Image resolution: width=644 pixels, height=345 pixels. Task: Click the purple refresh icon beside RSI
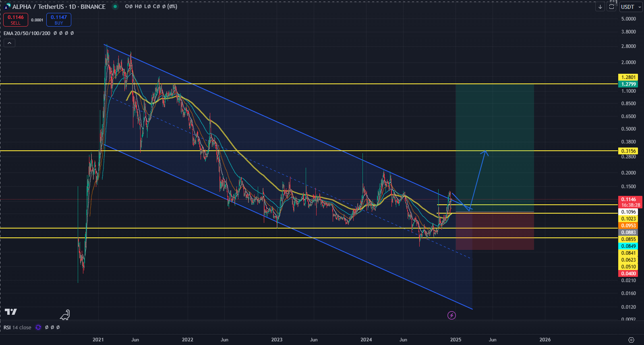point(38,327)
